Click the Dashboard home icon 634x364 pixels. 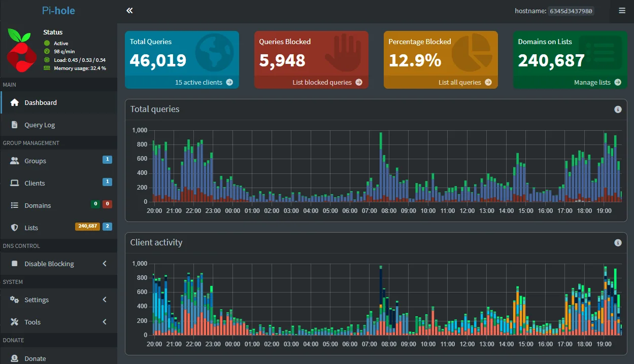point(14,102)
